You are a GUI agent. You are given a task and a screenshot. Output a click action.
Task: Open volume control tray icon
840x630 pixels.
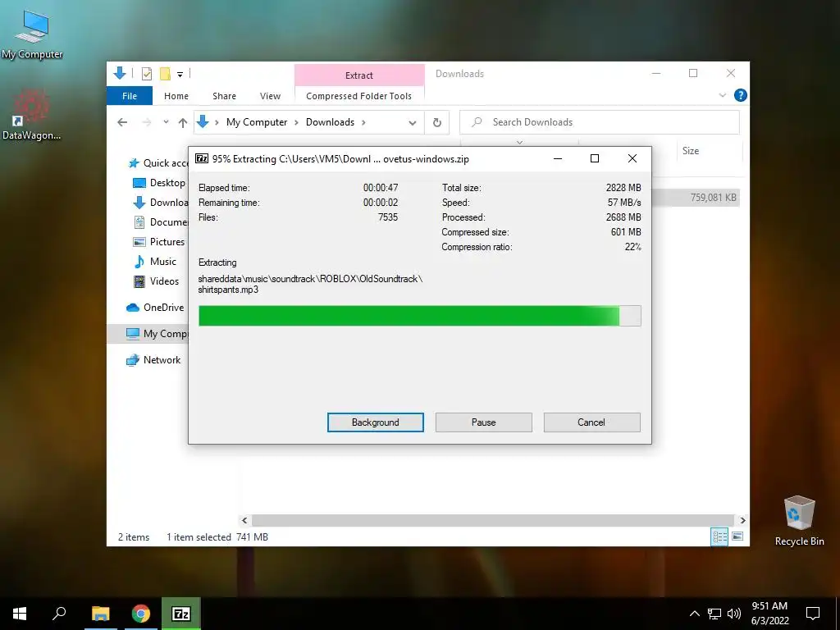734,614
